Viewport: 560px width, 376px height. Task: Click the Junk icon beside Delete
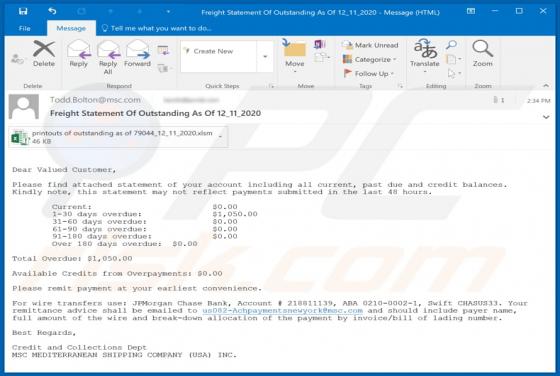pos(17,59)
